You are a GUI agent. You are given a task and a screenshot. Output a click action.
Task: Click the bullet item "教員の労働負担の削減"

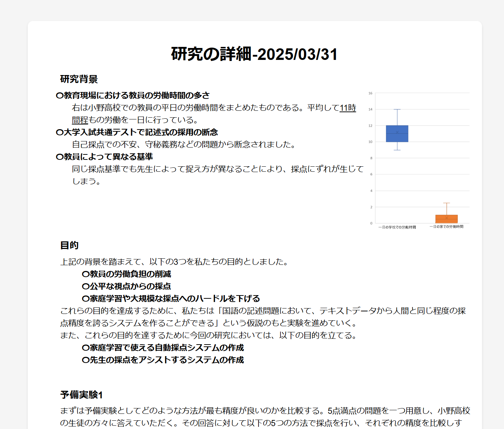127,275
